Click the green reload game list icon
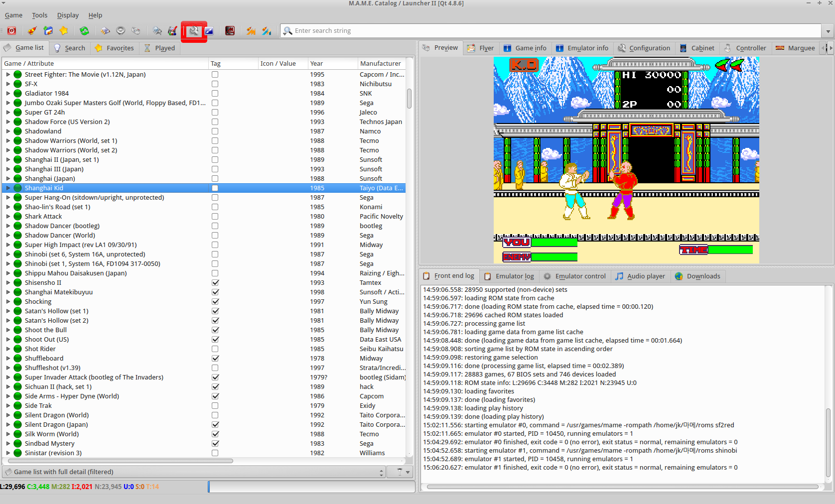Image resolution: width=835 pixels, height=504 pixels. [x=84, y=31]
